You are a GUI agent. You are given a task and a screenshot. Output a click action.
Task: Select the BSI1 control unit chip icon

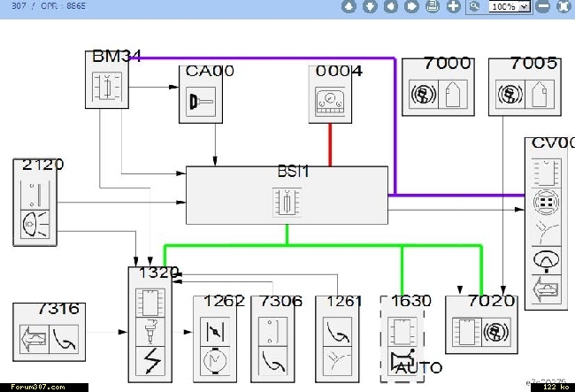(287, 203)
